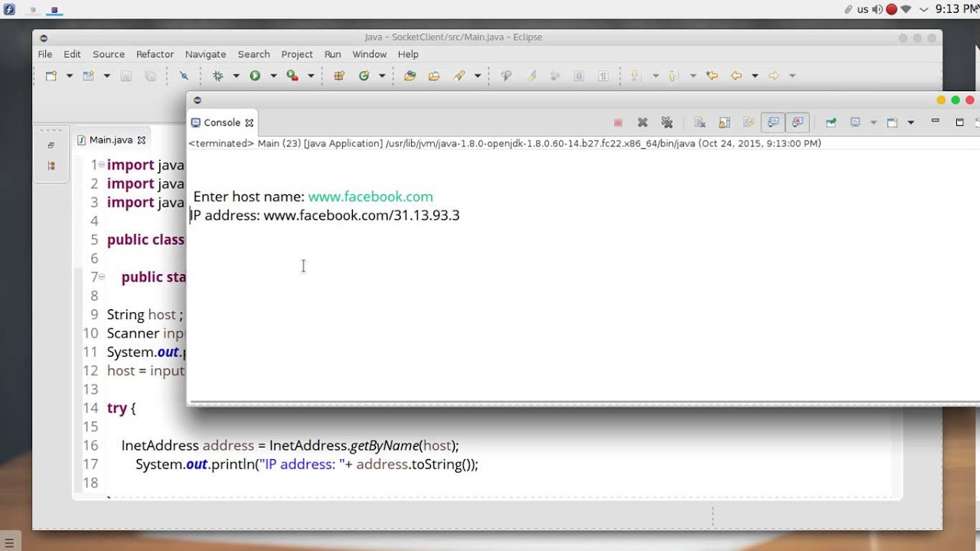Click the Search flashlight icon

[x=459, y=76]
